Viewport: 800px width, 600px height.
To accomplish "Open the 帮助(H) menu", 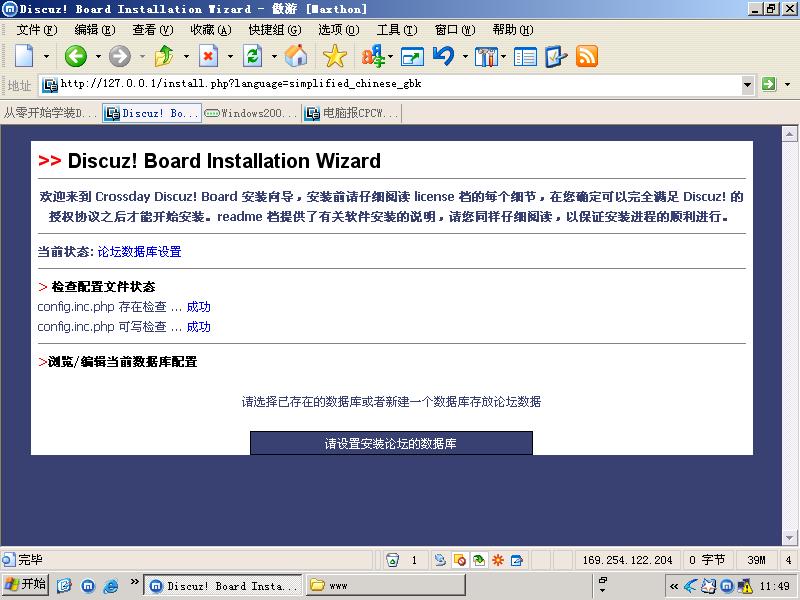I will click(513, 30).
